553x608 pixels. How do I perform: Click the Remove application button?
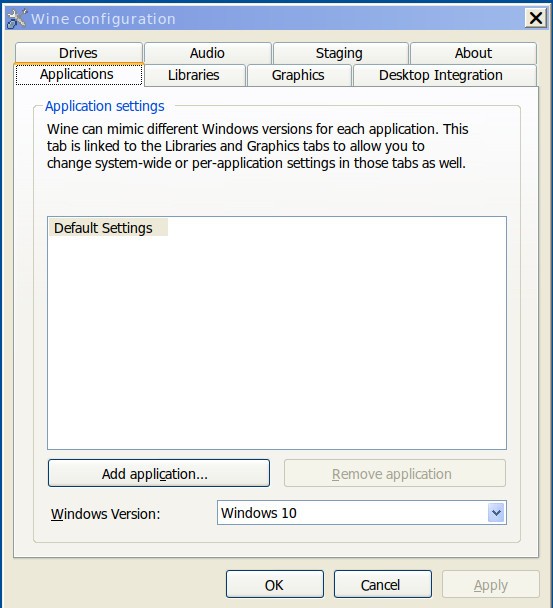[395, 473]
